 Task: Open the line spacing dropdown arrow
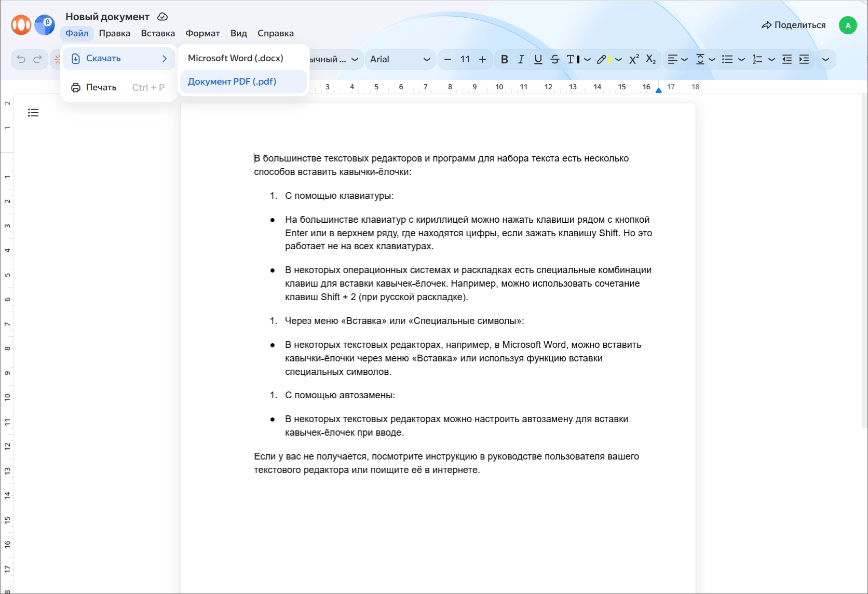point(712,59)
